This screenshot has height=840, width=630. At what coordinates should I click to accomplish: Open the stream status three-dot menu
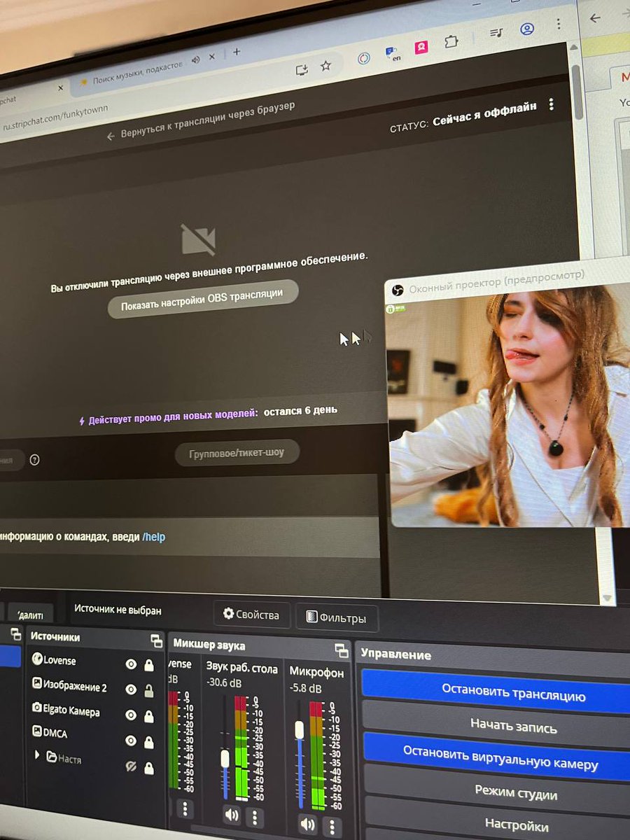click(552, 104)
